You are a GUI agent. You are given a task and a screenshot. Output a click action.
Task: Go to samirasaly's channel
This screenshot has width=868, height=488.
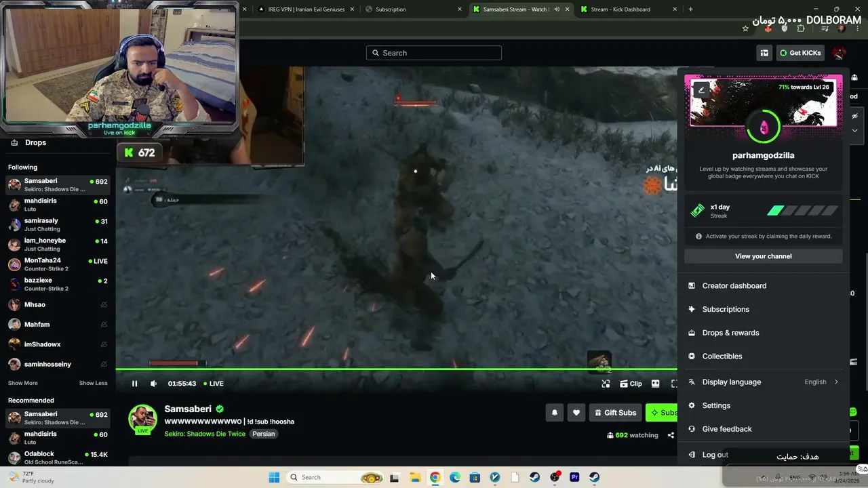click(x=58, y=224)
